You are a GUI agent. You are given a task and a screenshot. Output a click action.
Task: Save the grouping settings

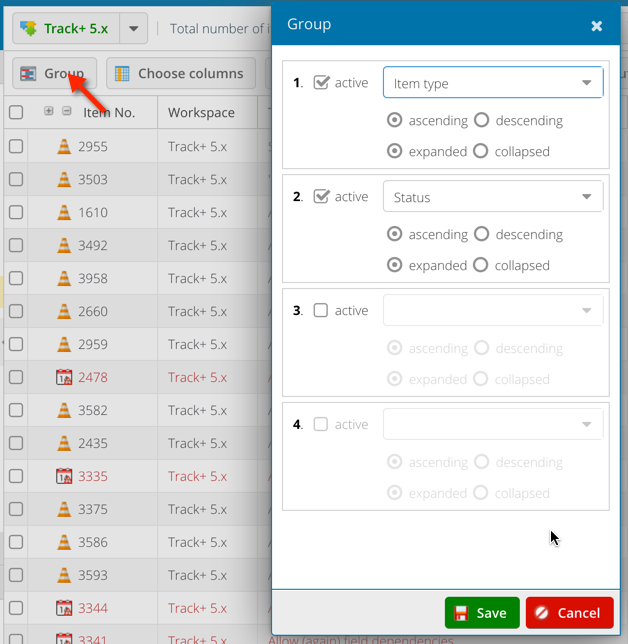(482, 613)
